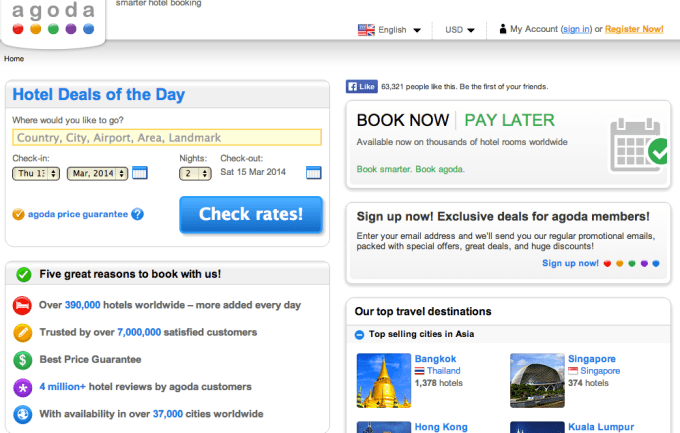Image resolution: width=680 pixels, height=433 pixels.
Task: Change the number of nights selector
Action: click(195, 174)
